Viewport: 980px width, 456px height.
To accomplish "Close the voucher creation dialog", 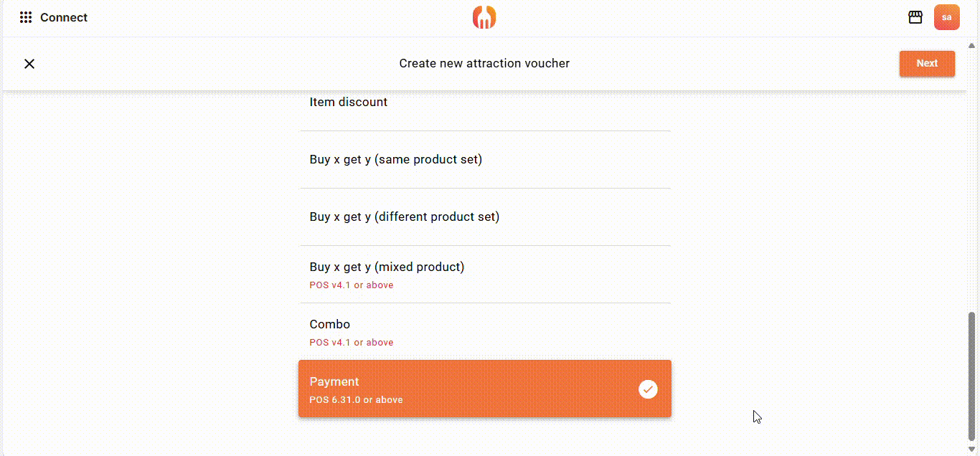I will tap(29, 64).
